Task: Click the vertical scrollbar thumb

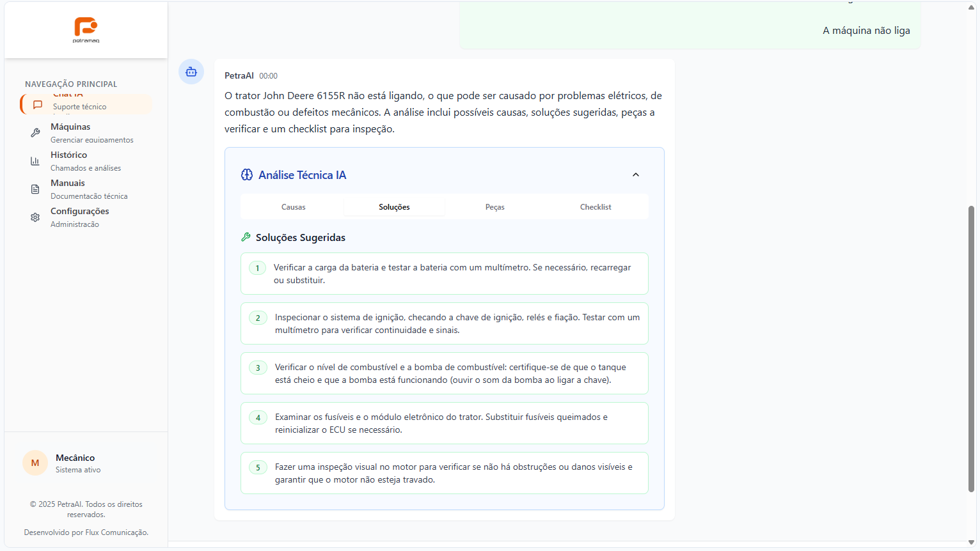Action: pyautogui.click(x=971, y=348)
